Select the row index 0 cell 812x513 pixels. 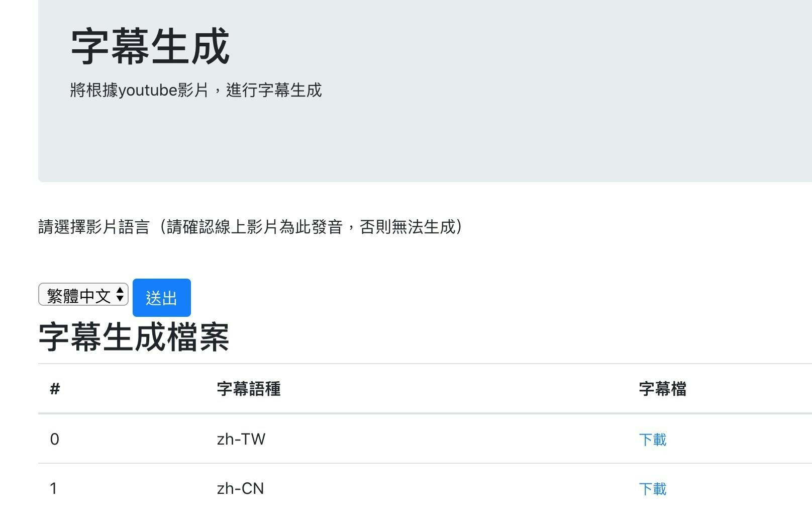(x=55, y=439)
